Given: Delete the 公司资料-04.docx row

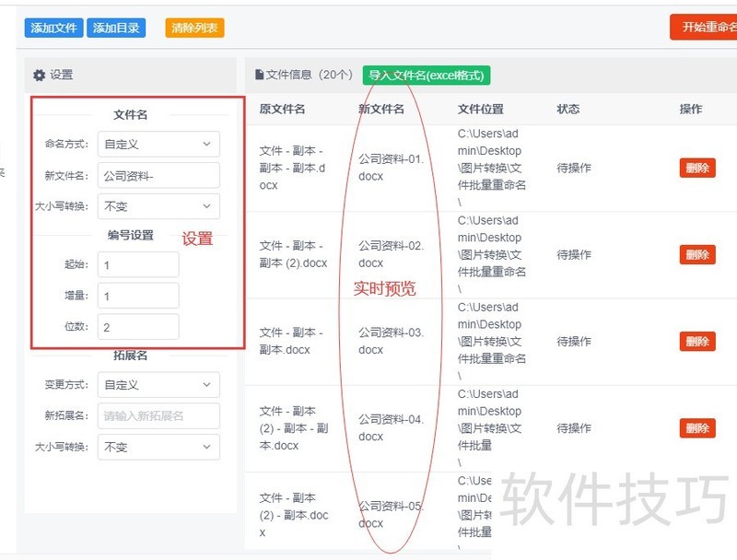Looking at the screenshot, I should pos(697,428).
